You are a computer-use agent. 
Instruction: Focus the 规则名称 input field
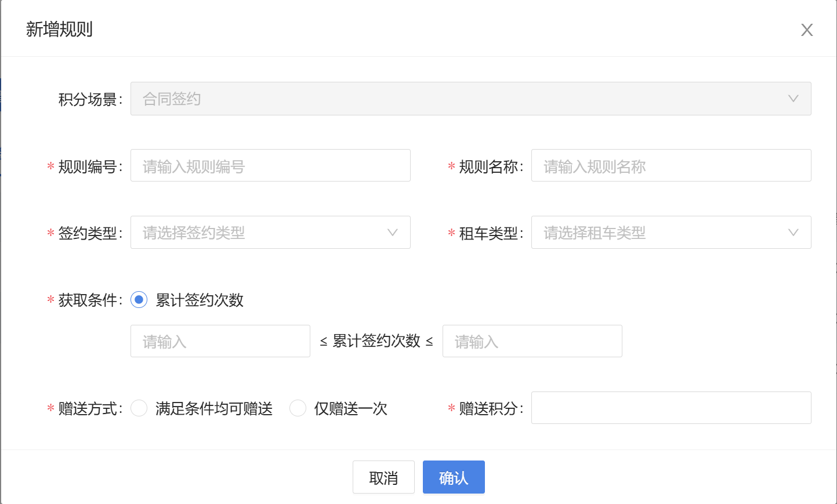[671, 166]
